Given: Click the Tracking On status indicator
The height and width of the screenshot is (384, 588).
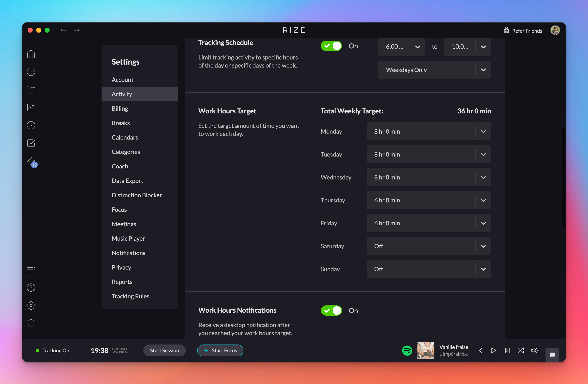Looking at the screenshot, I should (52, 350).
